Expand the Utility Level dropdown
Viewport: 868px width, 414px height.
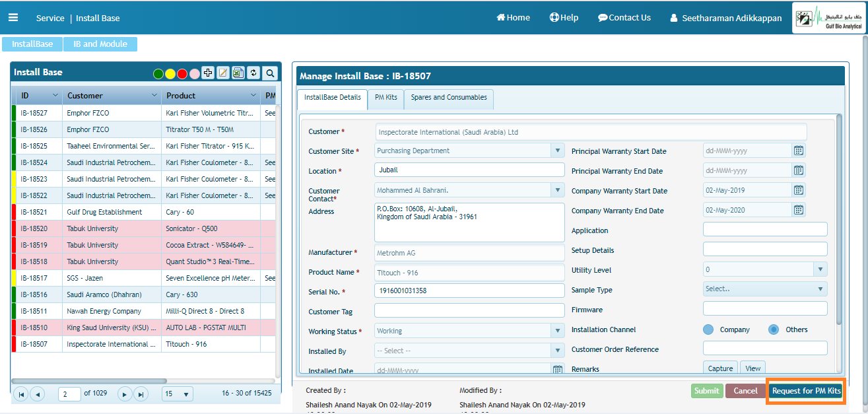click(x=820, y=269)
